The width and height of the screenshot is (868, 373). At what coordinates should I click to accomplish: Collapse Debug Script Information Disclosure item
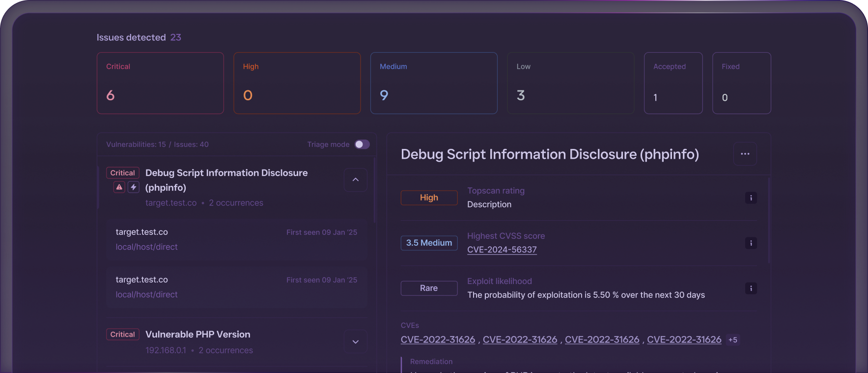[x=356, y=180]
